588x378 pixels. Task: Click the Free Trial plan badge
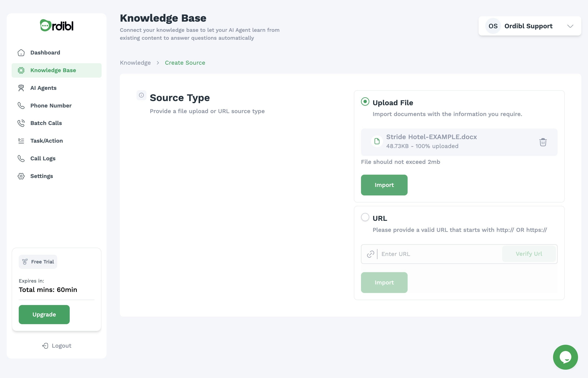click(38, 262)
